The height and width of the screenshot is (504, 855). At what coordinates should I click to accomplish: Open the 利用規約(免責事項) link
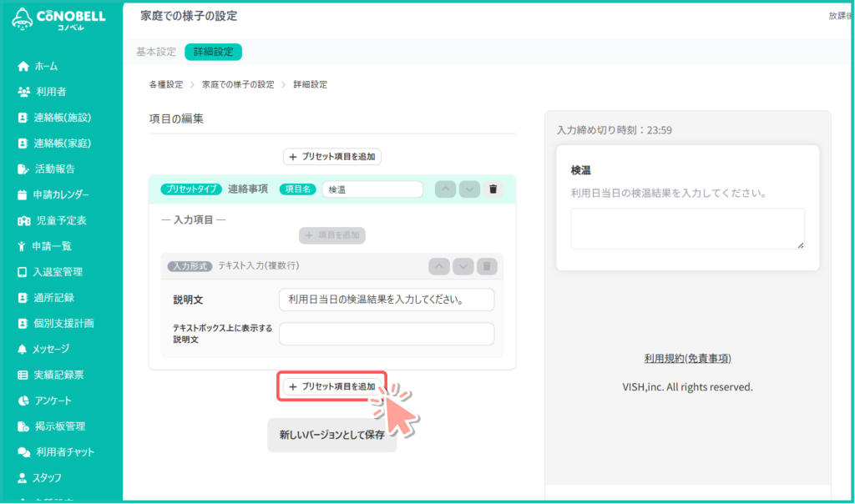[x=687, y=358]
